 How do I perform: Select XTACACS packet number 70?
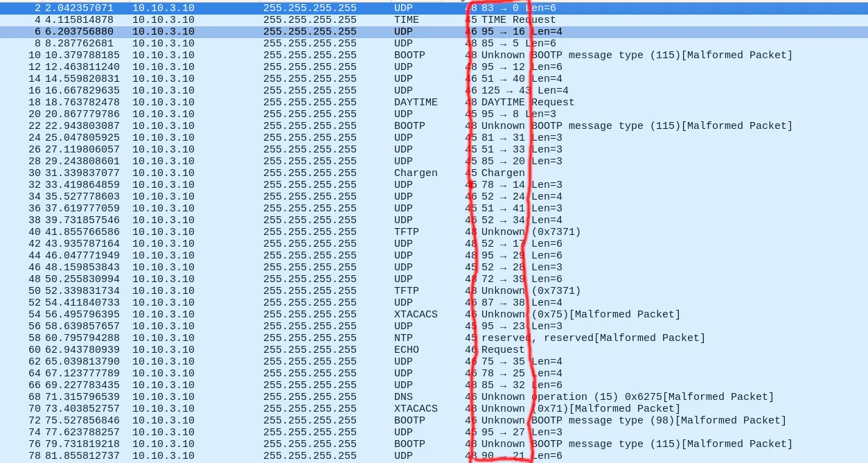(277, 409)
